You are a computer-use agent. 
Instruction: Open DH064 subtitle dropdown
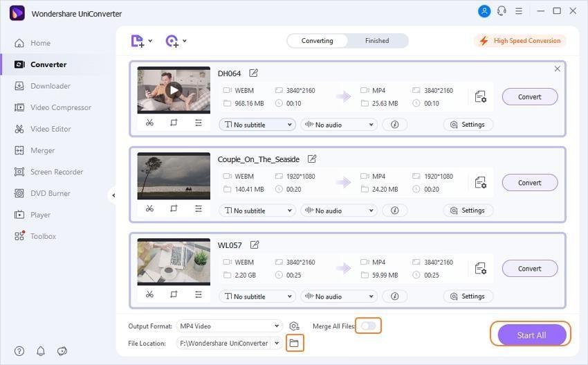point(257,125)
